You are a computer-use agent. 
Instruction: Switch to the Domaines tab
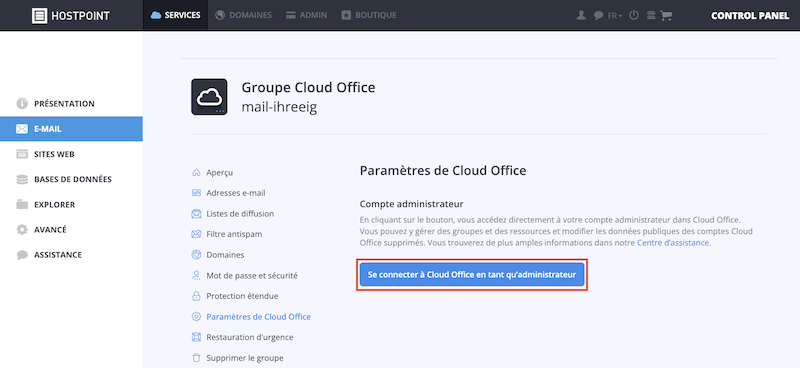243,15
